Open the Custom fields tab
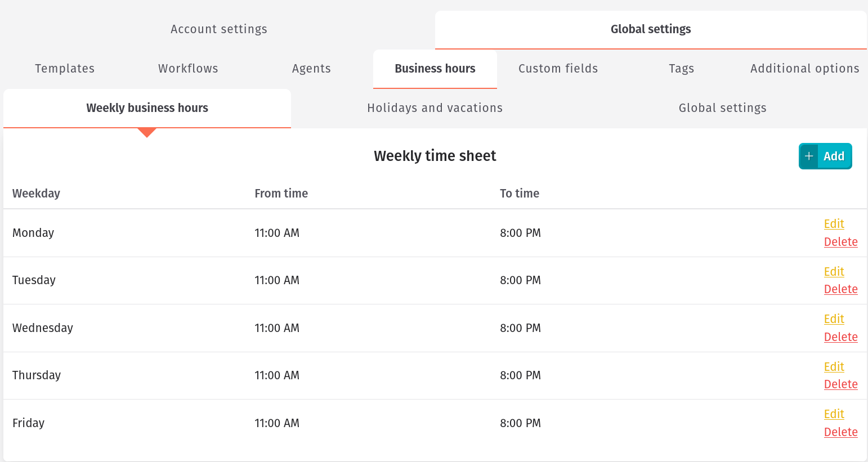 pyautogui.click(x=558, y=69)
